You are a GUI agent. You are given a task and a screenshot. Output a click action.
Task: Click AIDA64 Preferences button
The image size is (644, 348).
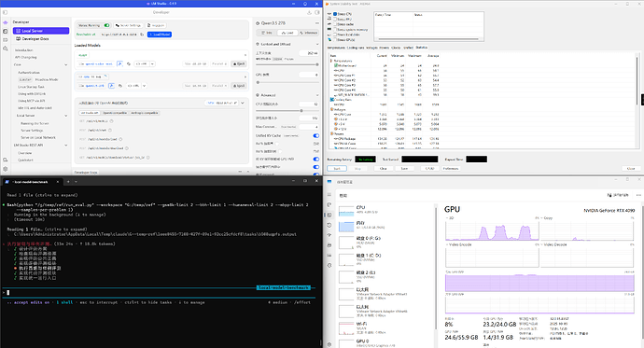pyautogui.click(x=451, y=169)
